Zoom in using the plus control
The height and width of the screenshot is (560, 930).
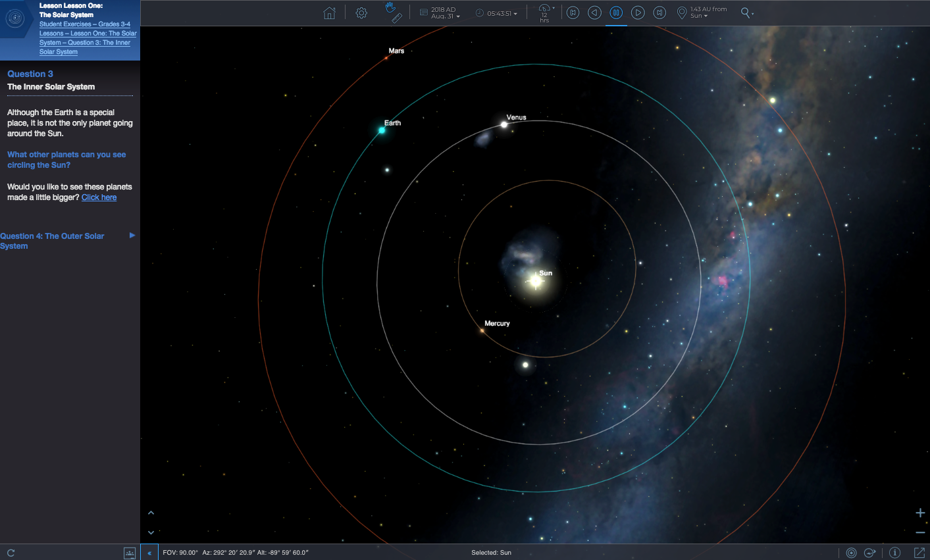click(920, 513)
